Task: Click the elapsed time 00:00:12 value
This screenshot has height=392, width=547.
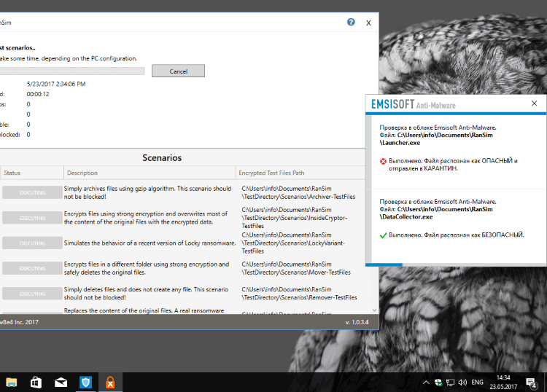Action: (38, 94)
